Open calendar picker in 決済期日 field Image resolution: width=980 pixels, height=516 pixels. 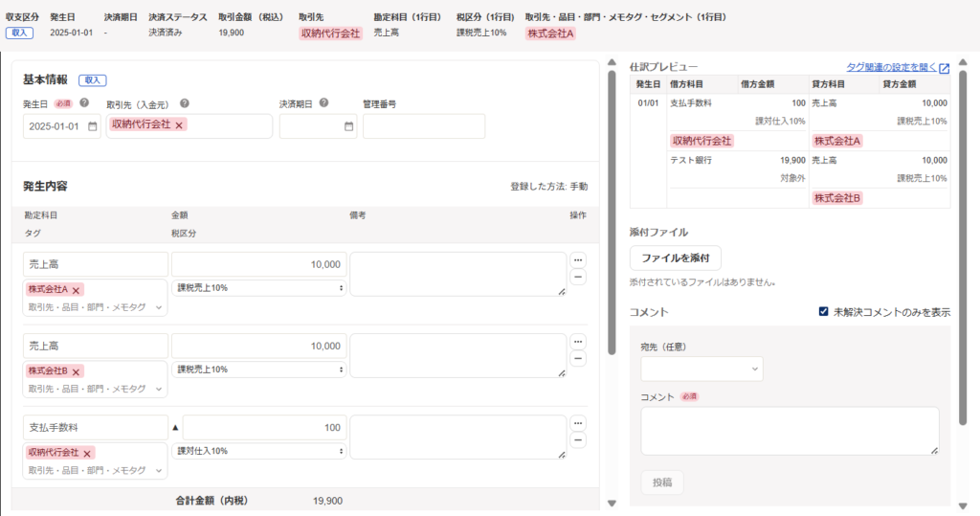coord(348,126)
